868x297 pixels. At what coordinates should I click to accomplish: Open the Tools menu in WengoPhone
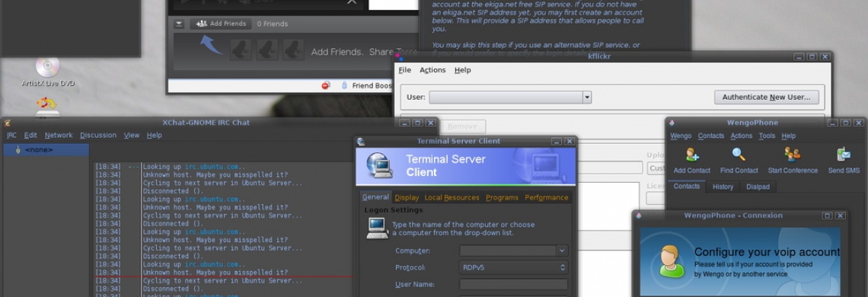[x=767, y=136]
